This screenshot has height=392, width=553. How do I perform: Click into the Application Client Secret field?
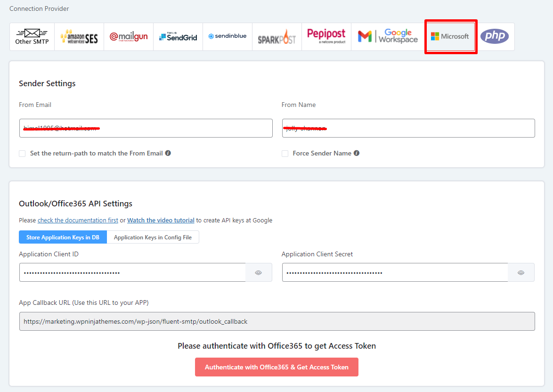coord(395,272)
